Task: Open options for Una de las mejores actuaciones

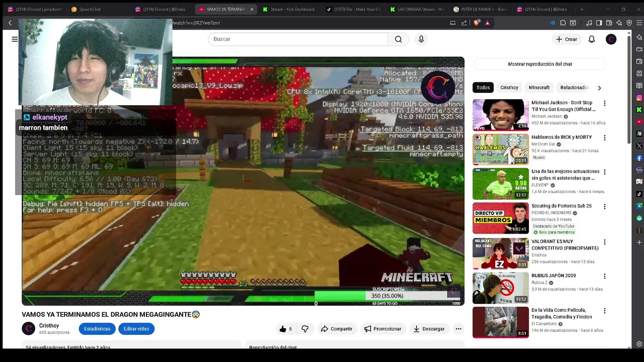Action: (x=605, y=172)
